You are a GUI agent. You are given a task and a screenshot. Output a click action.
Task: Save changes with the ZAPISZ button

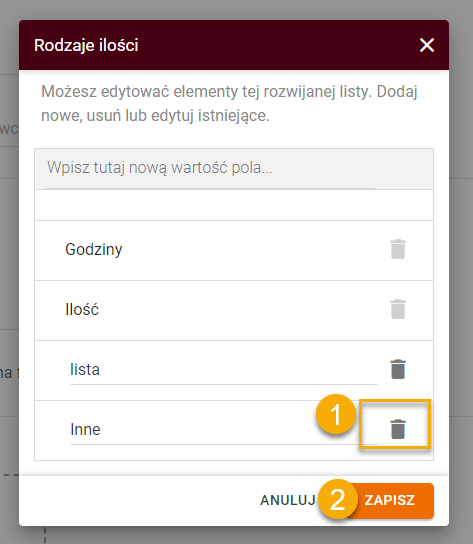click(390, 501)
